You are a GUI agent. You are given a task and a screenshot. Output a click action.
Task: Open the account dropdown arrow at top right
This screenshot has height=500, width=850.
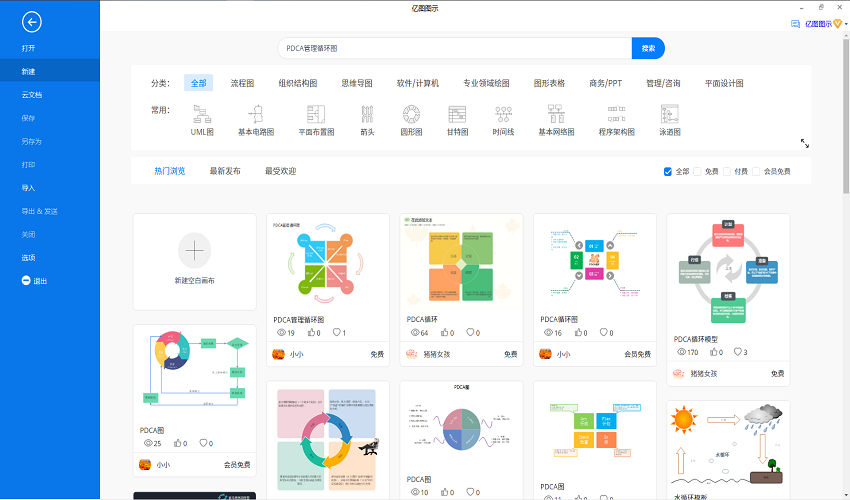tap(846, 24)
